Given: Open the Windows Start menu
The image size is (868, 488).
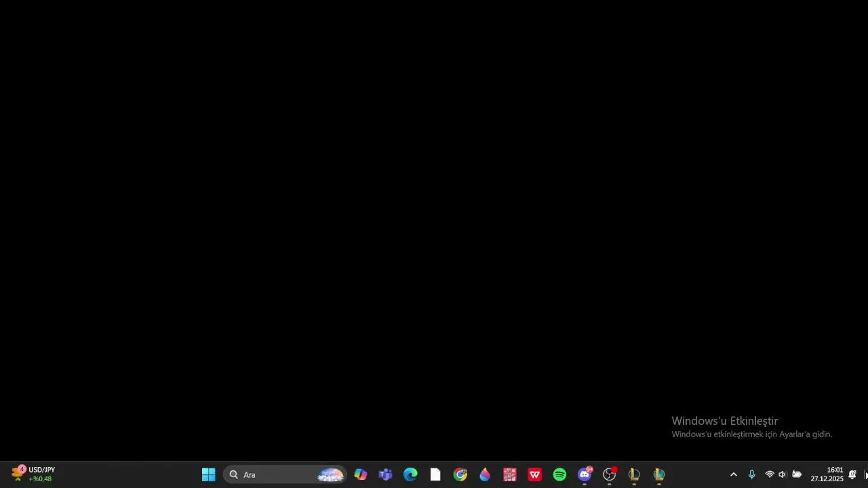Looking at the screenshot, I should [208, 474].
